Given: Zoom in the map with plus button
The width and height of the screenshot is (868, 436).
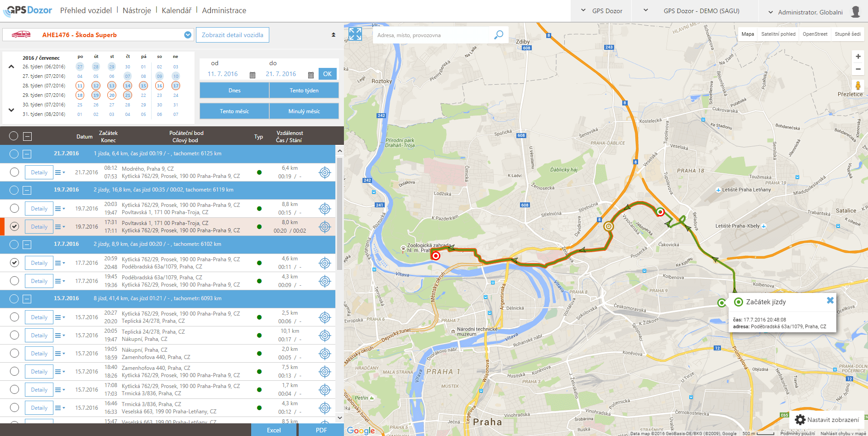Looking at the screenshot, I should coord(858,57).
